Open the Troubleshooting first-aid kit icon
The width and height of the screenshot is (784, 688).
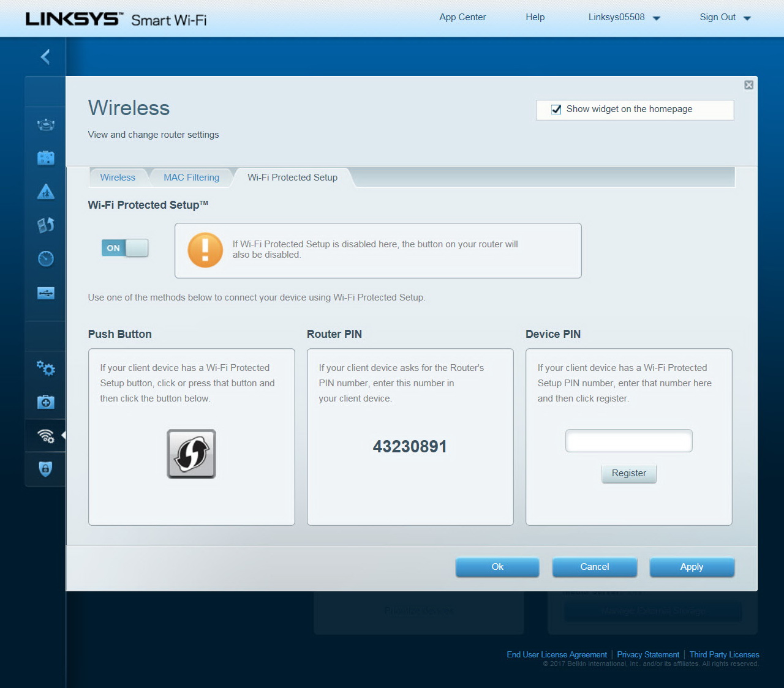point(46,402)
